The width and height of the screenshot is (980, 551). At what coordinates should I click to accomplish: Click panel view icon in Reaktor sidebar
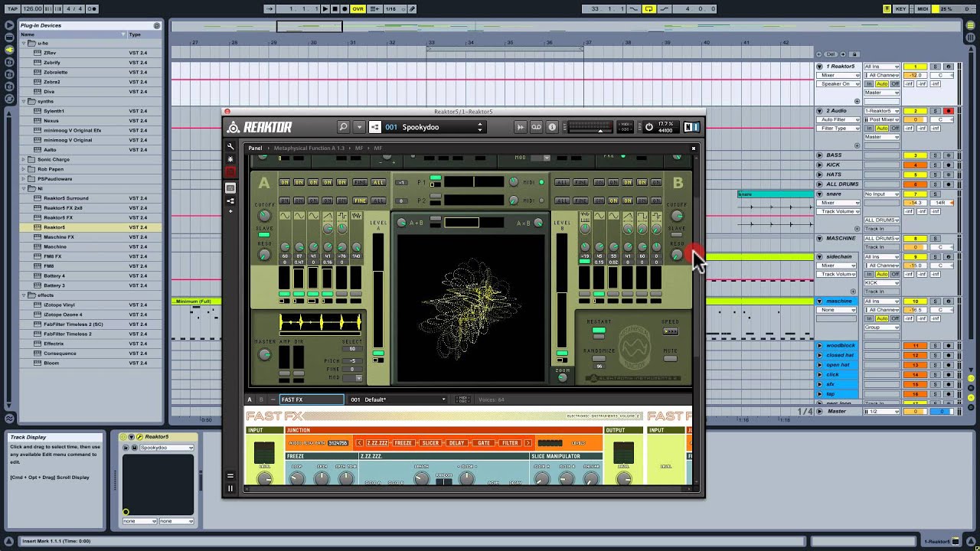click(x=230, y=188)
